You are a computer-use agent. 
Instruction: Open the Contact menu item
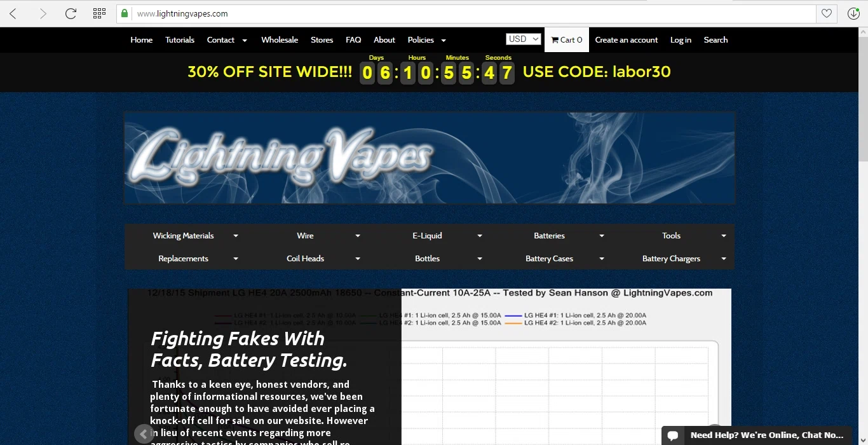[x=220, y=39]
